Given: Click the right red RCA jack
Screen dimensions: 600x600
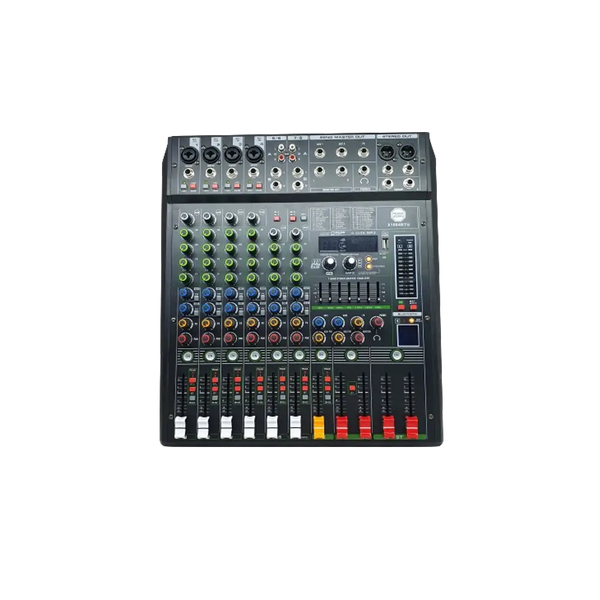Looking at the screenshot, I should point(293,157).
